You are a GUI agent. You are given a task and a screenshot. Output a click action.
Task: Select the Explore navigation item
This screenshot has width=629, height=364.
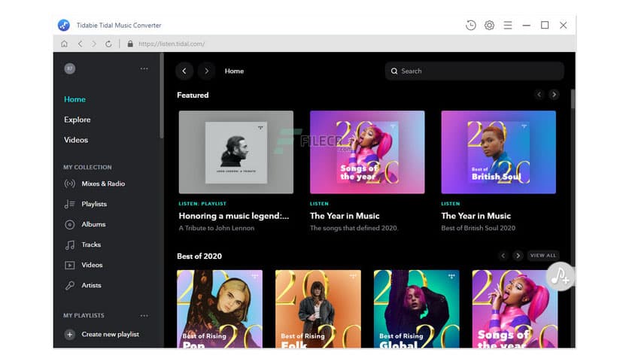77,120
